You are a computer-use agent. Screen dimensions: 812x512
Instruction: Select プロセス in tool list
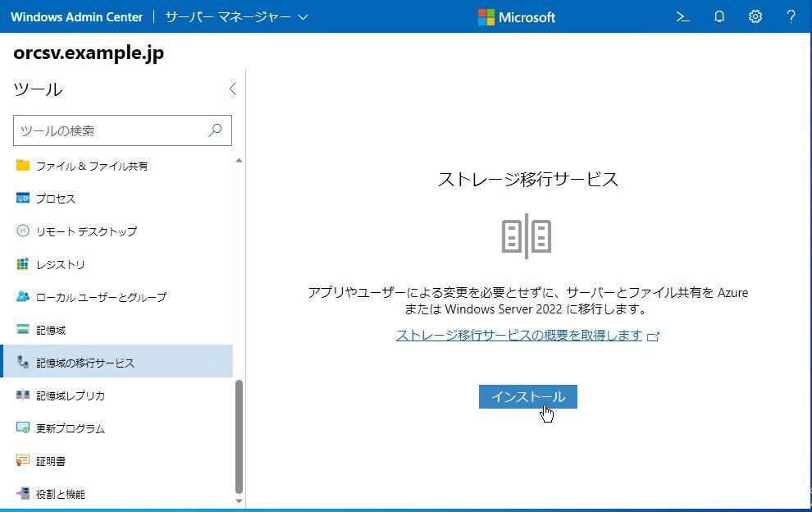click(x=117, y=199)
